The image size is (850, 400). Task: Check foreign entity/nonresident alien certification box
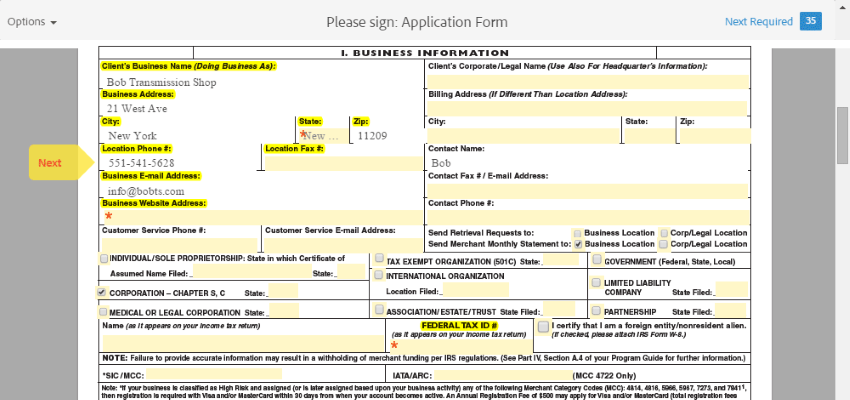point(544,327)
